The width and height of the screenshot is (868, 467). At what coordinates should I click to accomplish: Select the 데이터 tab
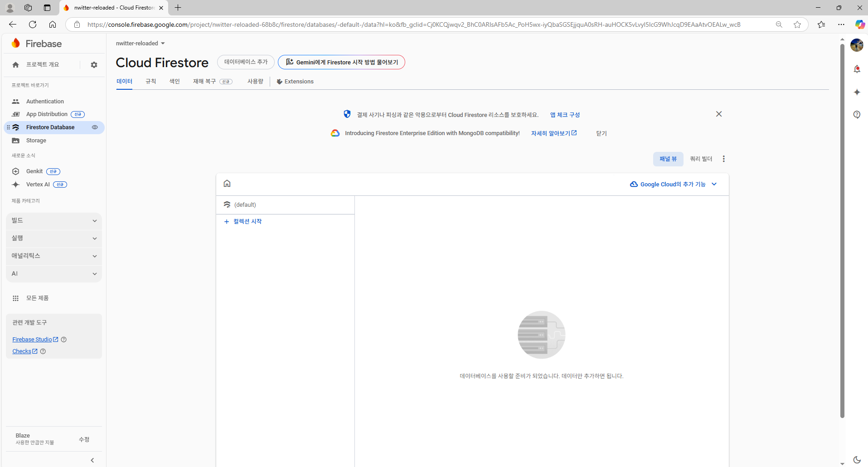[x=124, y=82]
